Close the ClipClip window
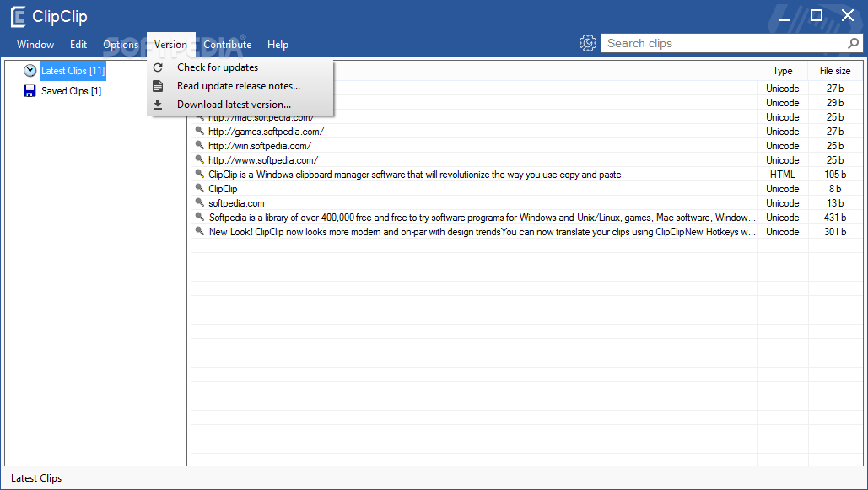Screen dimensions: 868x490 coord(848,15)
